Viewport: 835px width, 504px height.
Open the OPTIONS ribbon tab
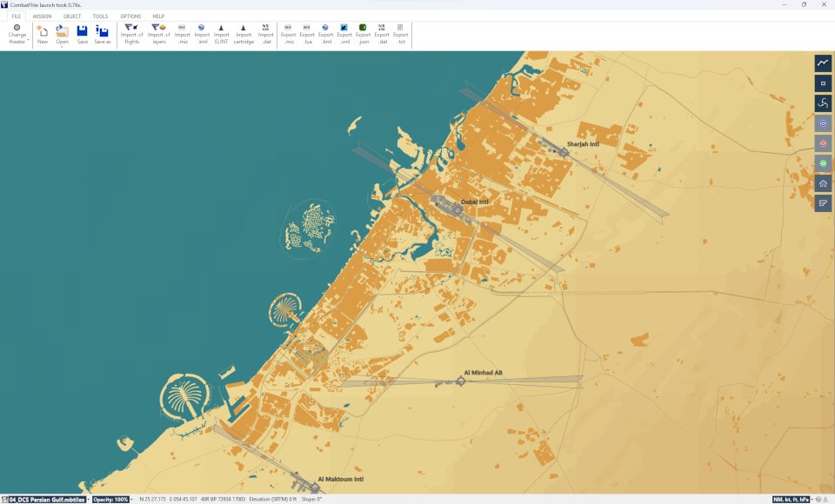click(130, 17)
